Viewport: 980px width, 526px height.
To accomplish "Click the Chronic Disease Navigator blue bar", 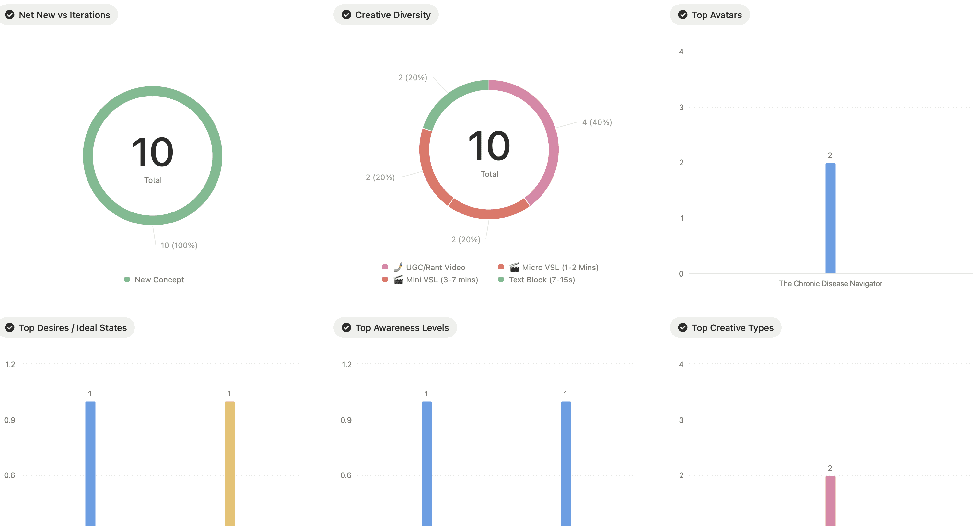I will point(830,218).
